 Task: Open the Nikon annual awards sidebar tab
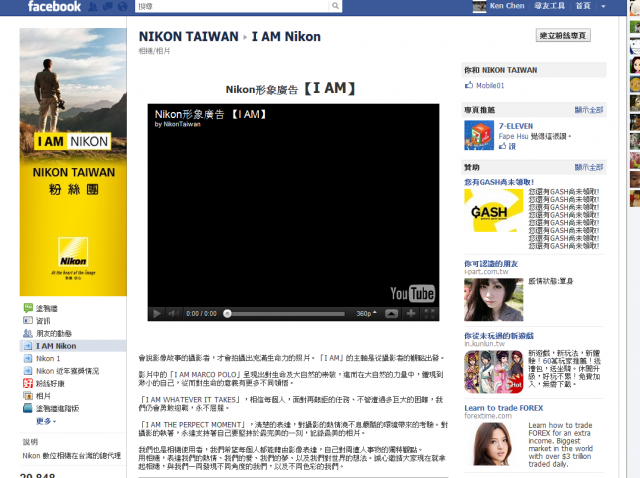coord(61,371)
